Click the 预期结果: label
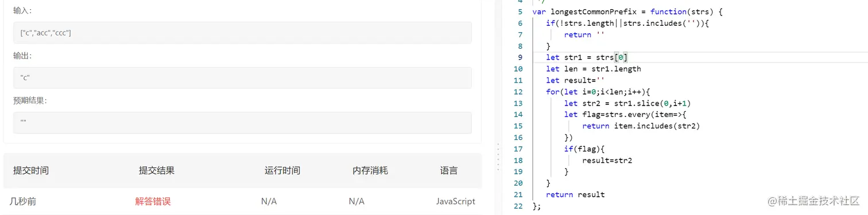868x215 pixels. [30, 100]
